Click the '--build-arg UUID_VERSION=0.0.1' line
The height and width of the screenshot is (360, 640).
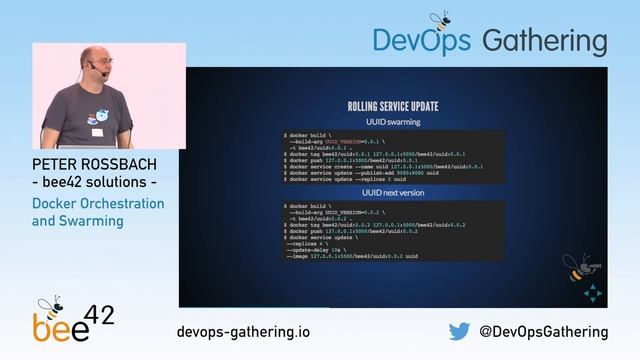click(x=337, y=142)
